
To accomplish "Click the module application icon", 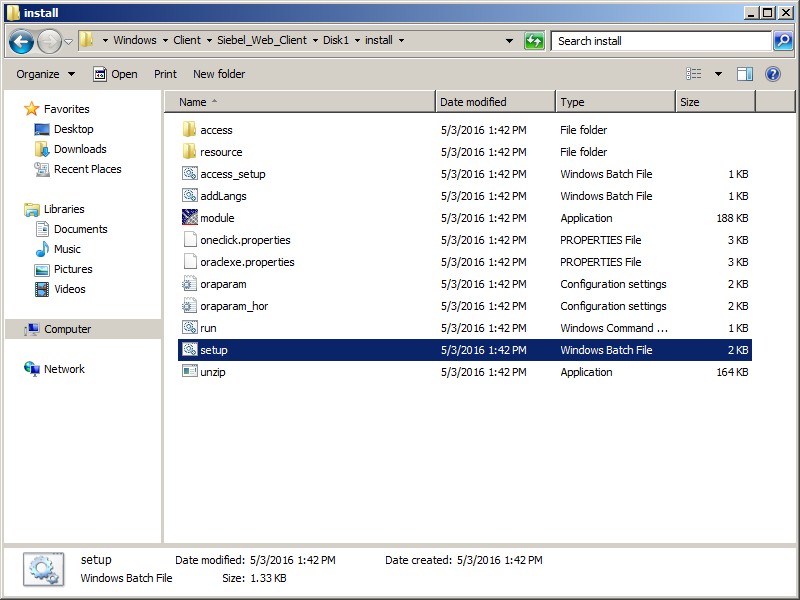I will click(x=189, y=218).
